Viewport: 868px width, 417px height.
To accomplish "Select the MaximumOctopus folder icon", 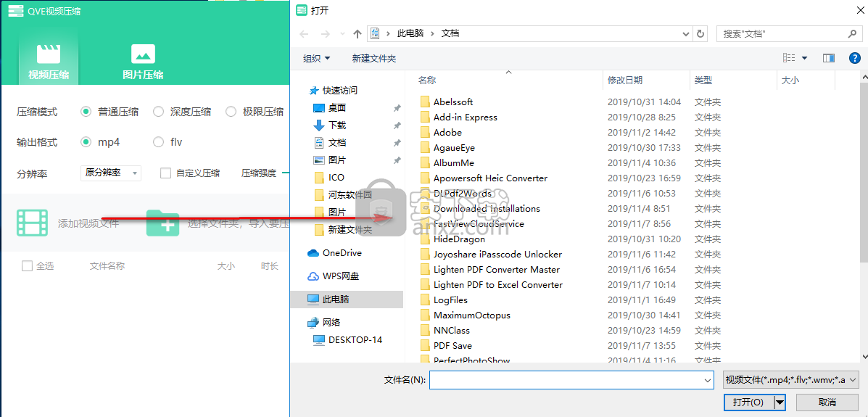I will [425, 315].
